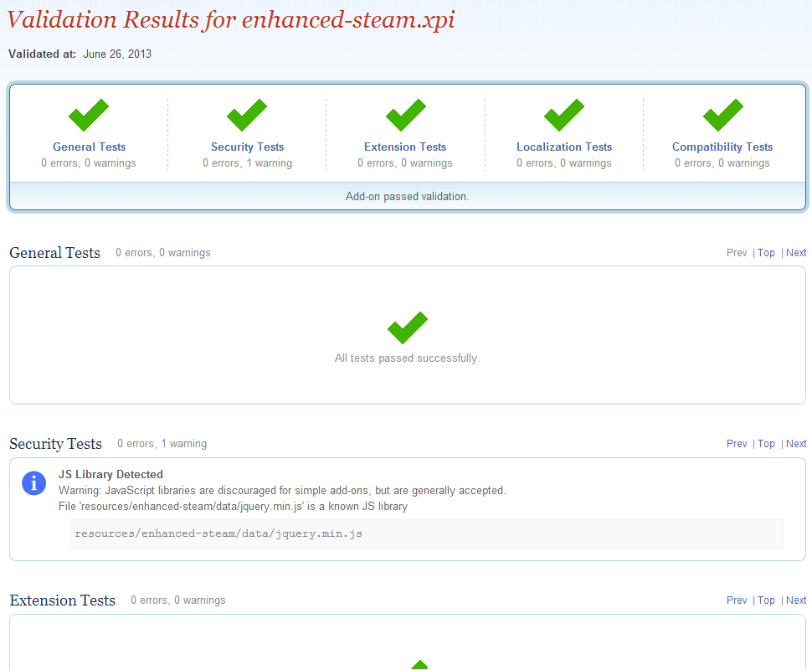This screenshot has width=812, height=670.
Task: Click the '0 errors, 1 warning' count under Security Tests summary
Action: [x=248, y=163]
